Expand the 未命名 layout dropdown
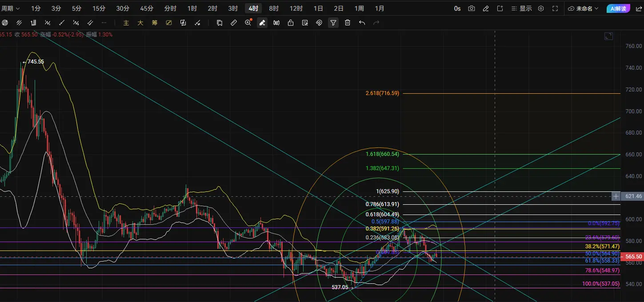Viewport: 644px width, 302px height. pyautogui.click(x=583, y=8)
